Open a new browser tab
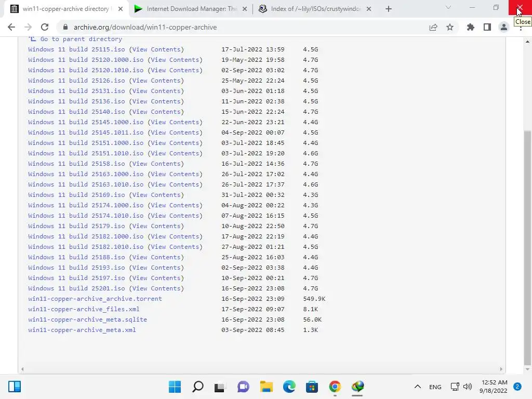Screen dimensions: 532x399 389,9
